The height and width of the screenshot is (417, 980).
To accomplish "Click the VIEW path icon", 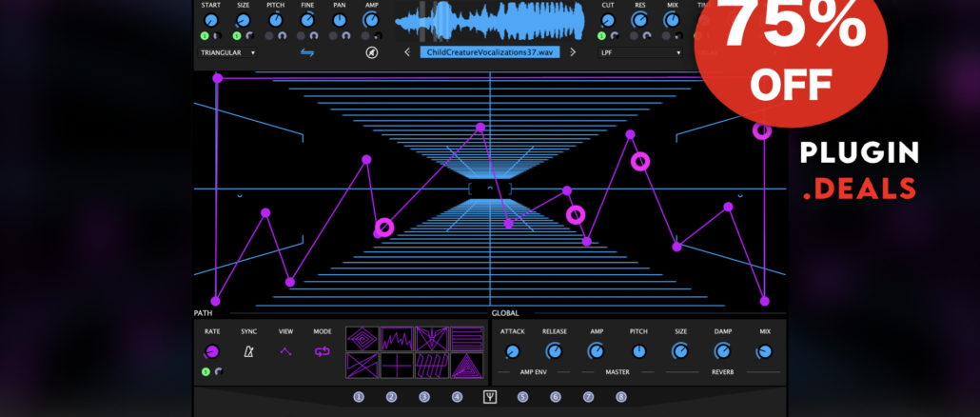I will [x=285, y=352].
